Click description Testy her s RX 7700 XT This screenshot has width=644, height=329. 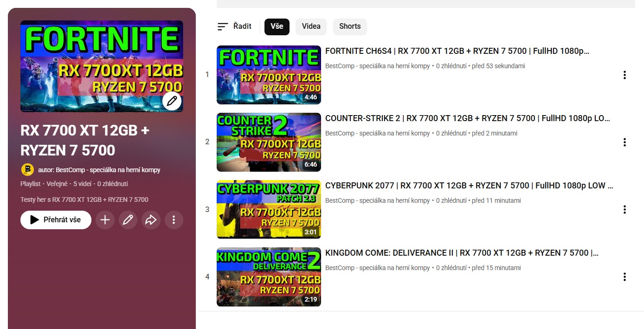coord(84,200)
